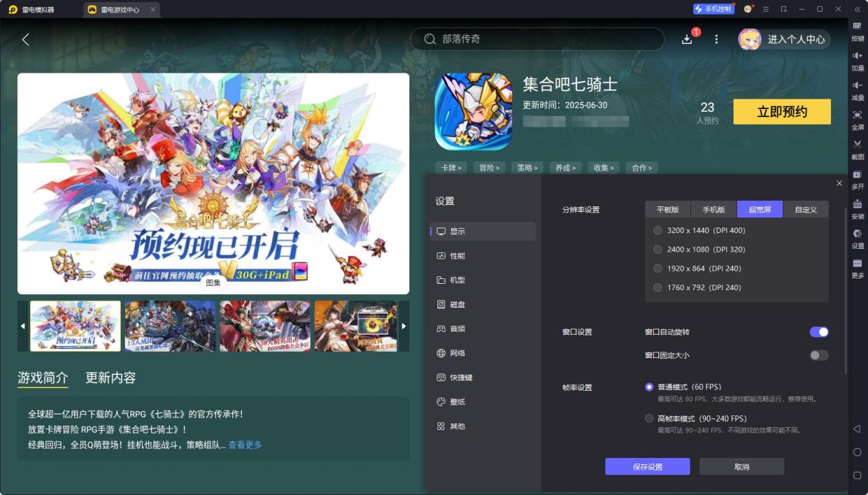Click the Android back triangle button
868x495 pixels.
(857, 428)
